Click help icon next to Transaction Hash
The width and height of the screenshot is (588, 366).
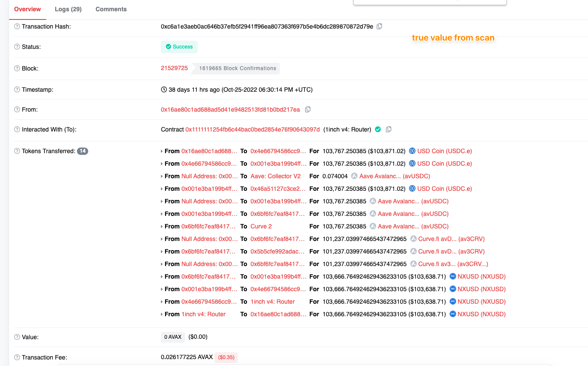(17, 26)
